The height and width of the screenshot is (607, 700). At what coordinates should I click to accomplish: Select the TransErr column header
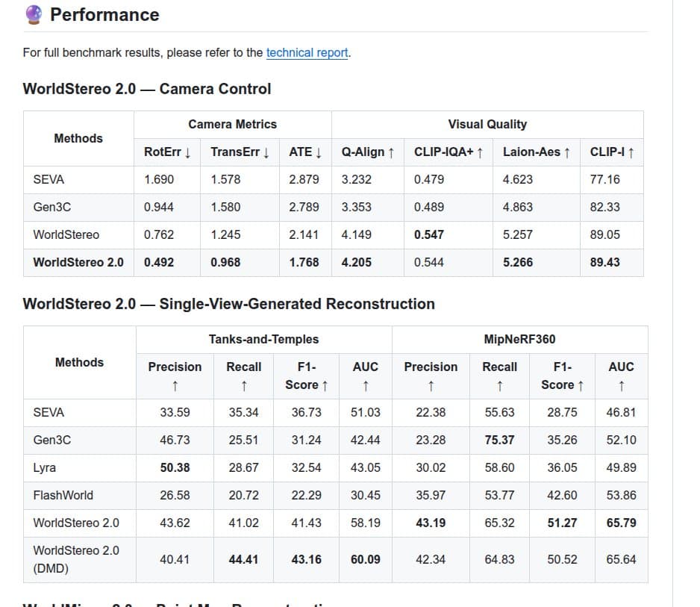pyautogui.click(x=240, y=152)
